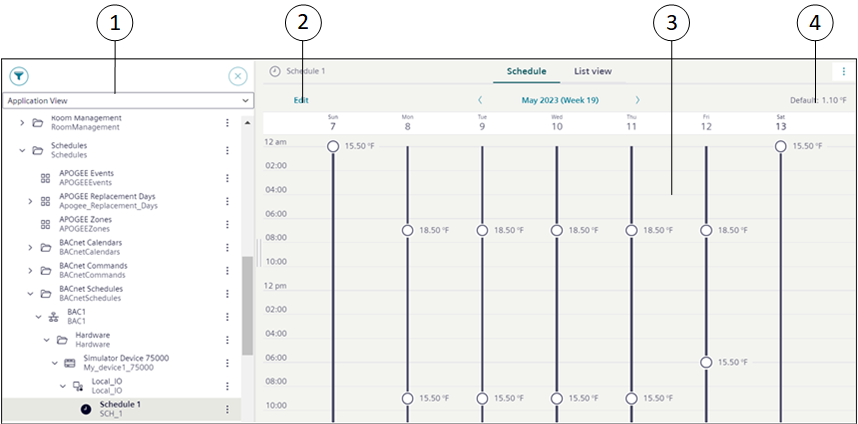The width and height of the screenshot is (858, 424).
Task: Click the circled X clear icon
Action: tap(237, 76)
